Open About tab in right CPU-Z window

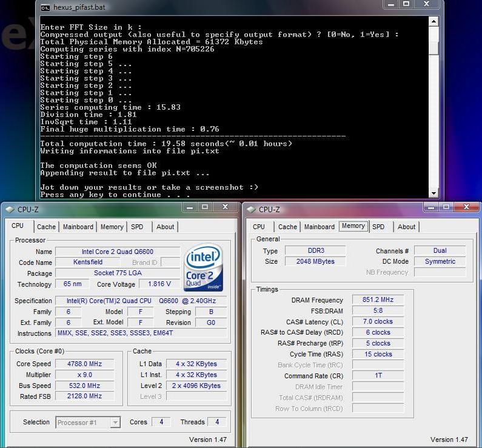pos(406,227)
